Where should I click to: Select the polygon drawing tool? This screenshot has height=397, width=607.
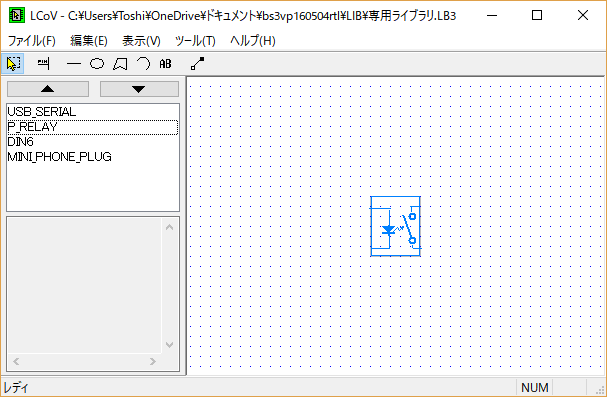[x=120, y=64]
